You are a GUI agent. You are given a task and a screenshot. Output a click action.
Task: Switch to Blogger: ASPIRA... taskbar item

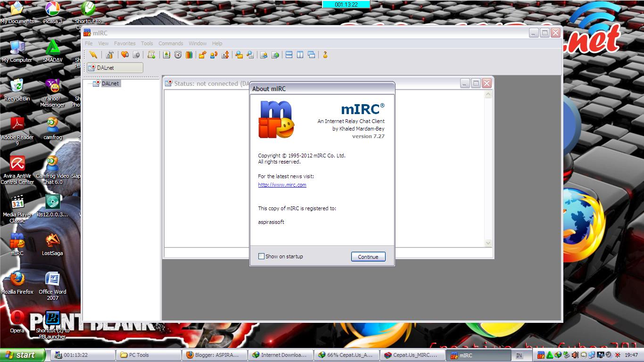(x=215, y=355)
